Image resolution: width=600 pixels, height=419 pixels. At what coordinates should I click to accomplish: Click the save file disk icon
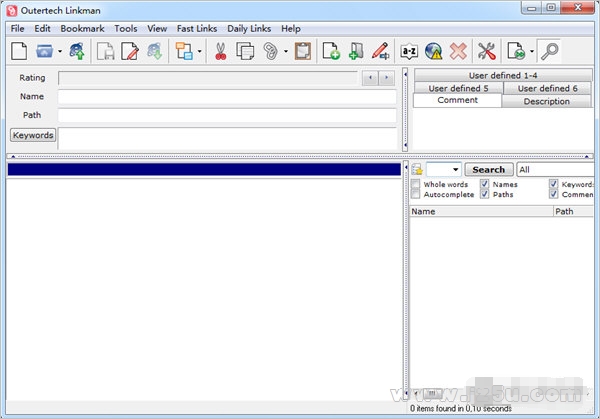tap(105, 51)
